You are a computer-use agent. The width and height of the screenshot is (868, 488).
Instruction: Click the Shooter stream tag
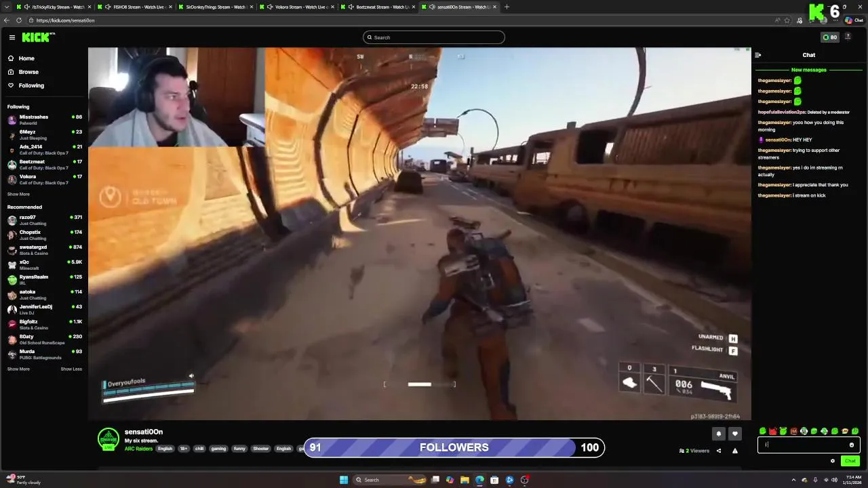point(261,449)
